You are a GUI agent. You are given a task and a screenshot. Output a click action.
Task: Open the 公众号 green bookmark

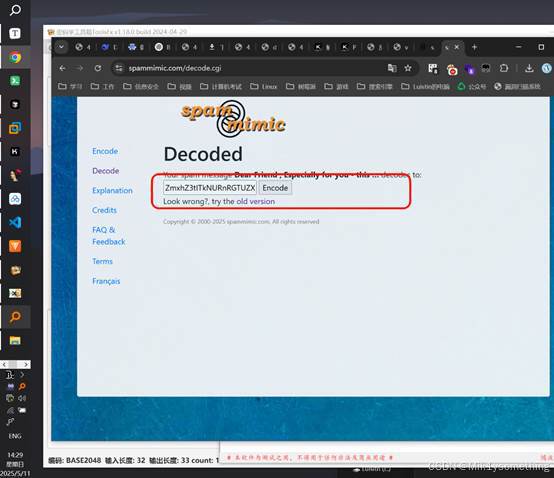(x=472, y=86)
